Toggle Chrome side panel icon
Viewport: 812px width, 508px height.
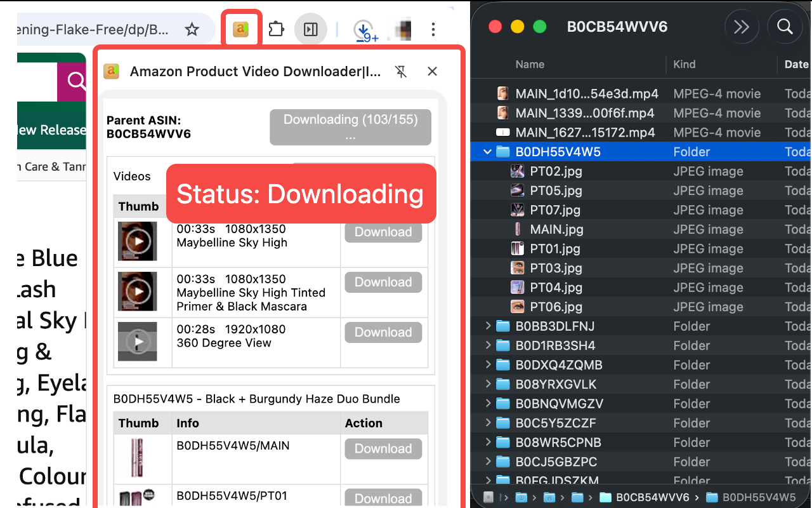(x=310, y=29)
